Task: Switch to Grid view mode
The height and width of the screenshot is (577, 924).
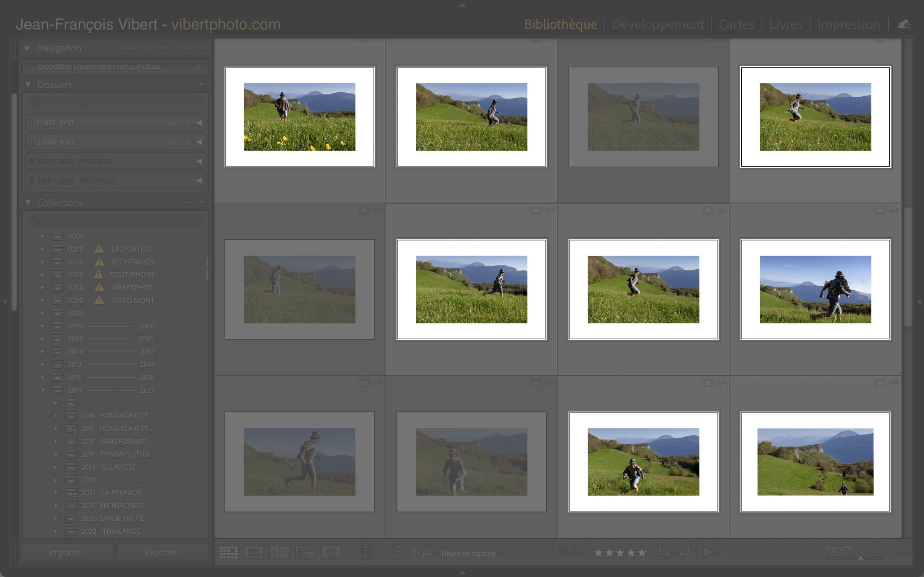Action: pos(228,552)
